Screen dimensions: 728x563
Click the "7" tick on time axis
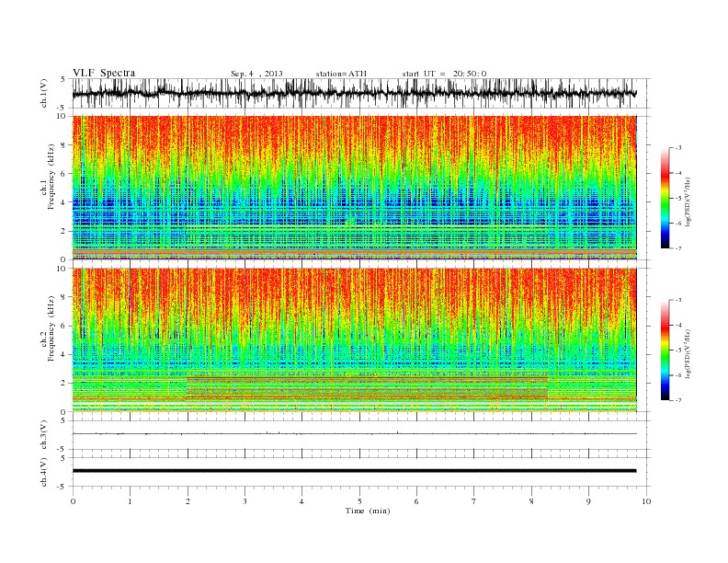pos(474,501)
